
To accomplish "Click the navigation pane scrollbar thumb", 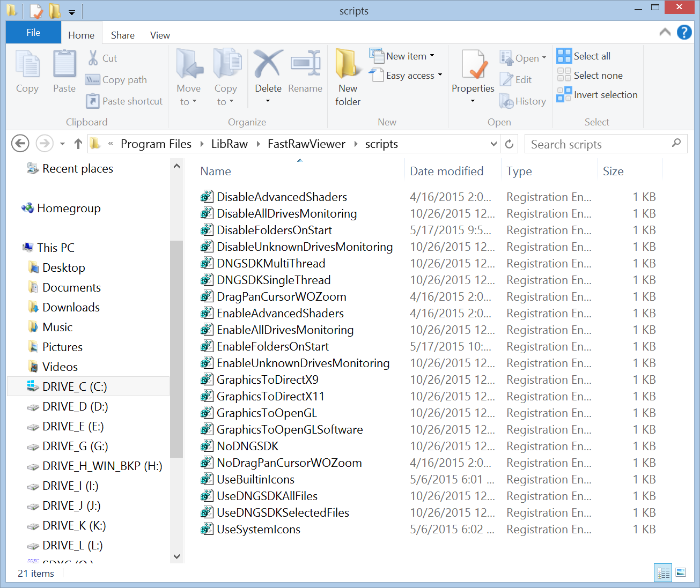I will click(x=176, y=348).
